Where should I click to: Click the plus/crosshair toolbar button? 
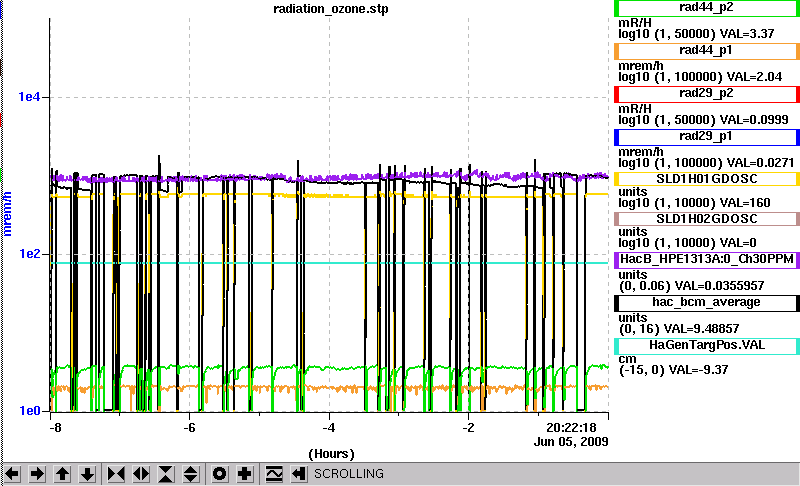[x=244, y=474]
